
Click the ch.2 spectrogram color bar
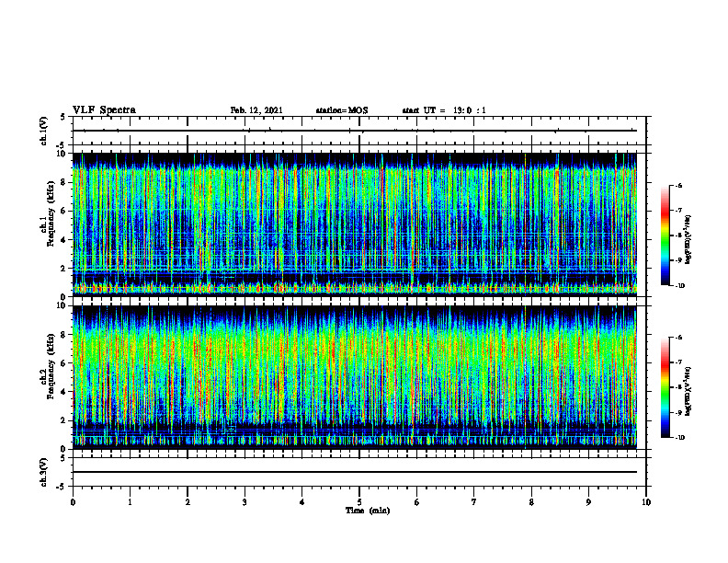(665, 387)
